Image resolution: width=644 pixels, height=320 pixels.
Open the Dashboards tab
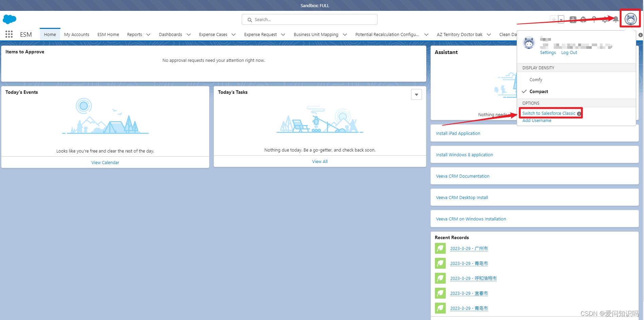[170, 35]
